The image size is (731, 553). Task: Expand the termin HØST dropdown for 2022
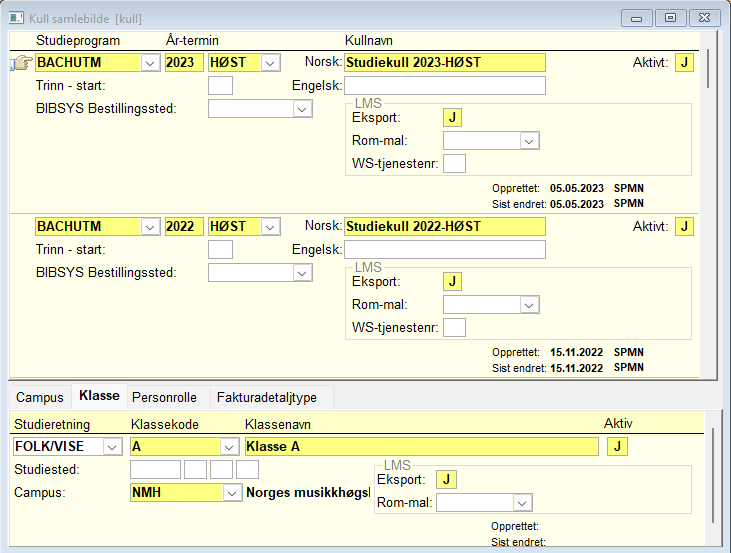tap(270, 227)
